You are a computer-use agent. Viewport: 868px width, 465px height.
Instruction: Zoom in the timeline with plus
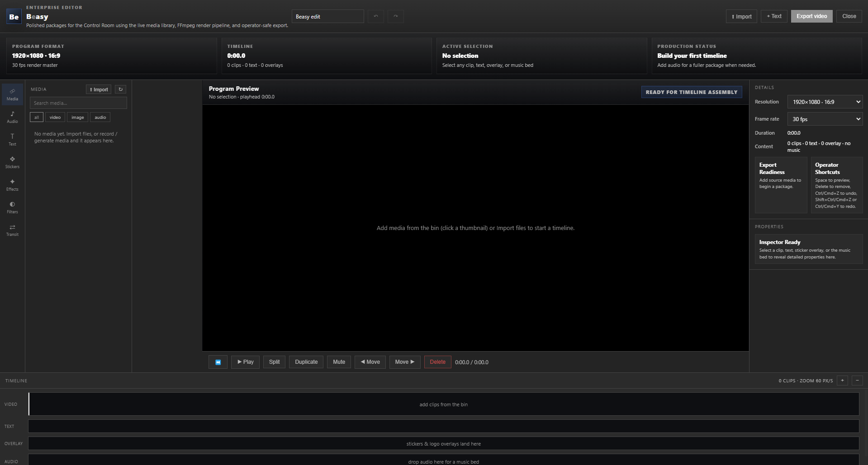[842, 380]
